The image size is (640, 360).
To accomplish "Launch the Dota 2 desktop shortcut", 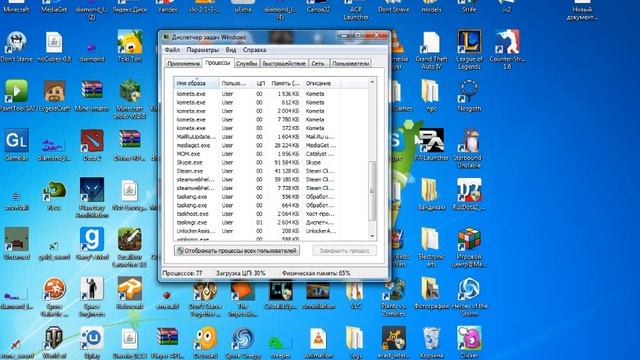I will tap(92, 145).
